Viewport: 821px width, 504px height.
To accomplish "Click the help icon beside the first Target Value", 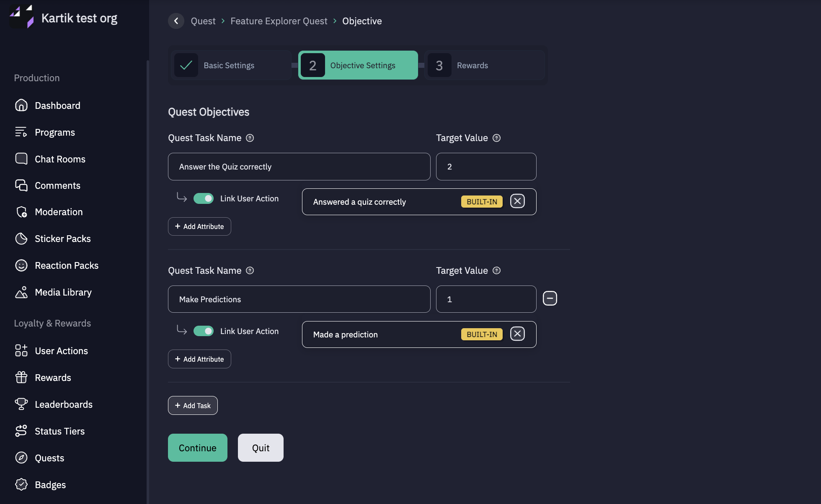I will point(496,138).
